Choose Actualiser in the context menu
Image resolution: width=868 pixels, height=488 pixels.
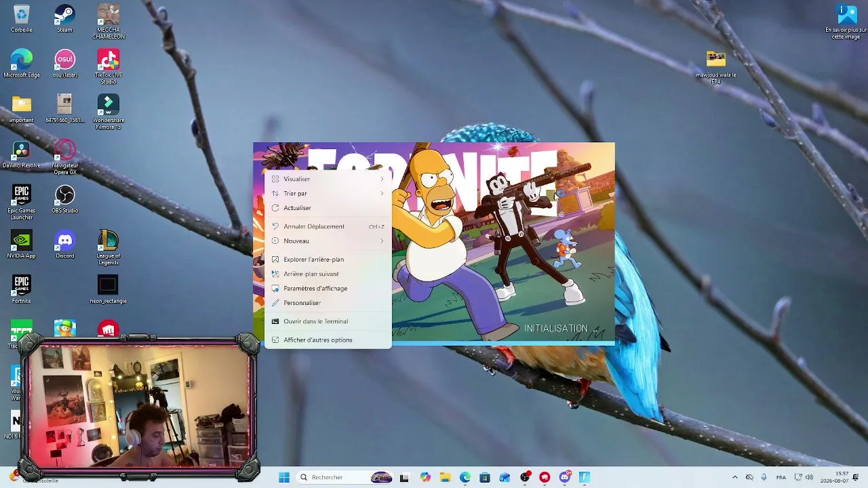pos(328,208)
